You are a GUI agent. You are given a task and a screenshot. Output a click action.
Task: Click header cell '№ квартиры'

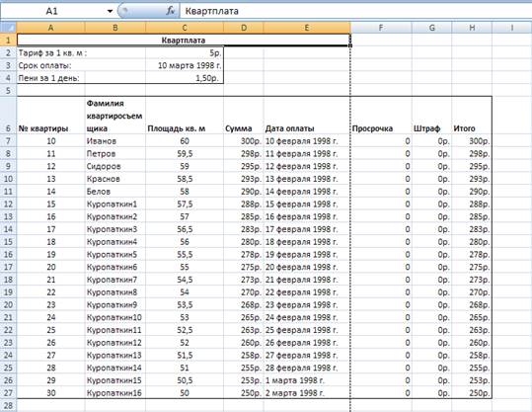(51, 116)
